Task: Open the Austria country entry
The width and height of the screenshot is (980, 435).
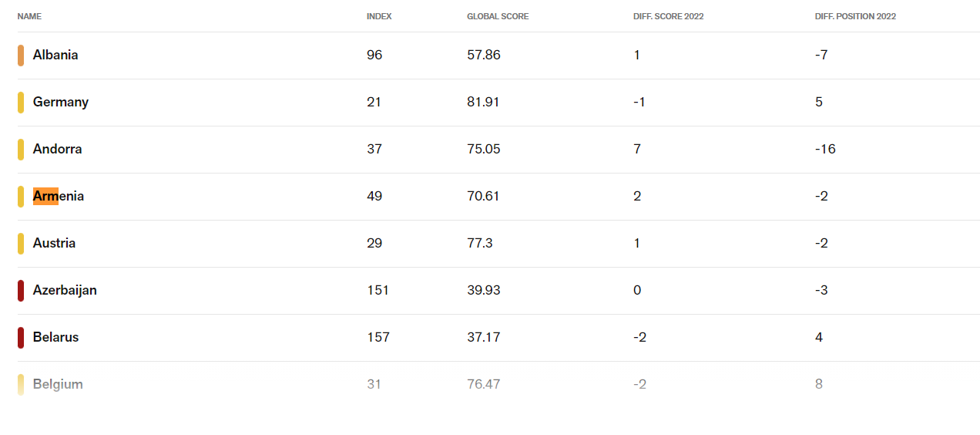Action: pyautogui.click(x=55, y=243)
